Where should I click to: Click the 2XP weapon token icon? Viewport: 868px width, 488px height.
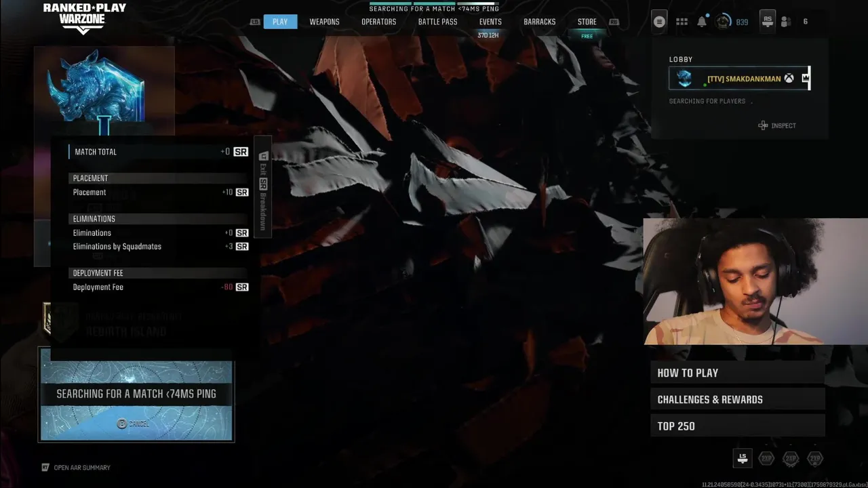pos(791,459)
